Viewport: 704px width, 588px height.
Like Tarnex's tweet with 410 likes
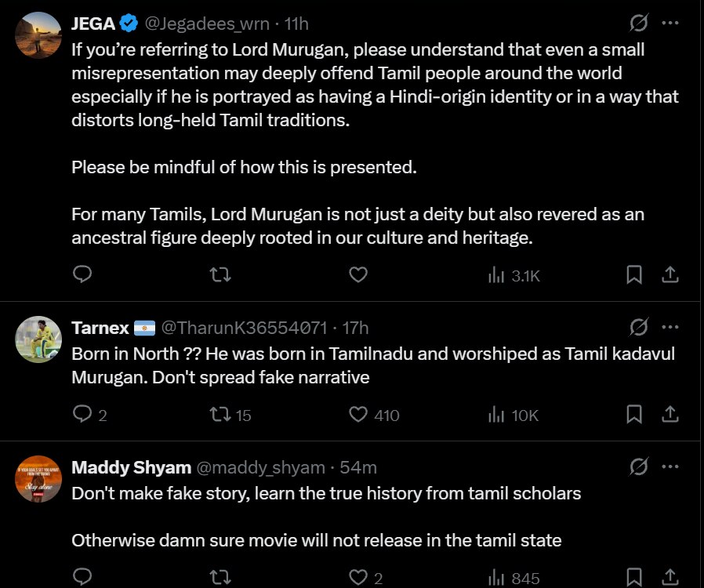pos(374,415)
